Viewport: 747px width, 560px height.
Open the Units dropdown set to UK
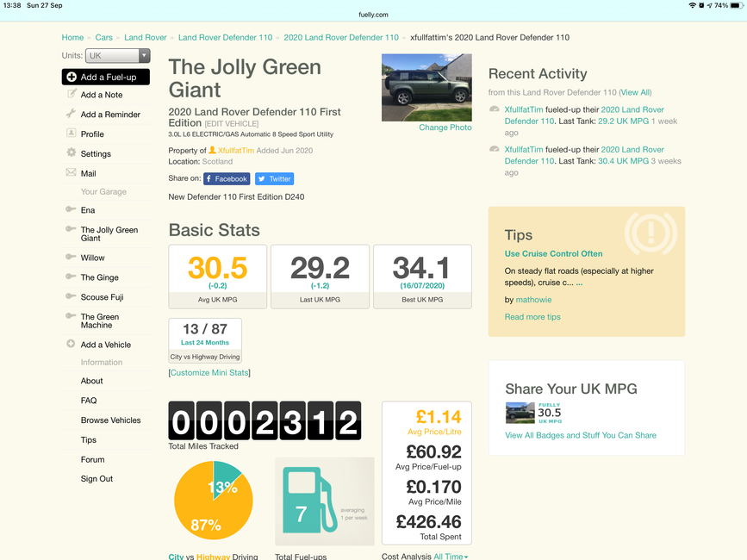118,56
